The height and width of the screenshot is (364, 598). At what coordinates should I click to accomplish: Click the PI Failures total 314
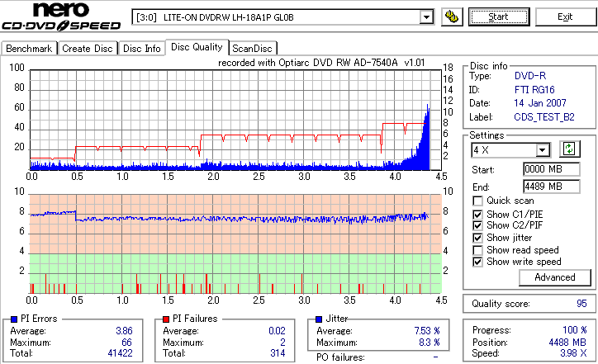(x=278, y=353)
